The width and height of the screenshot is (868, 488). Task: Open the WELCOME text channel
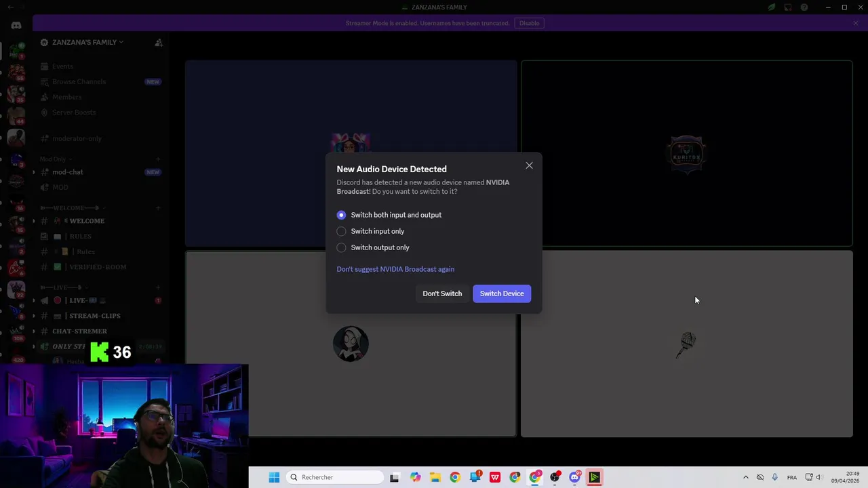[x=100, y=221]
